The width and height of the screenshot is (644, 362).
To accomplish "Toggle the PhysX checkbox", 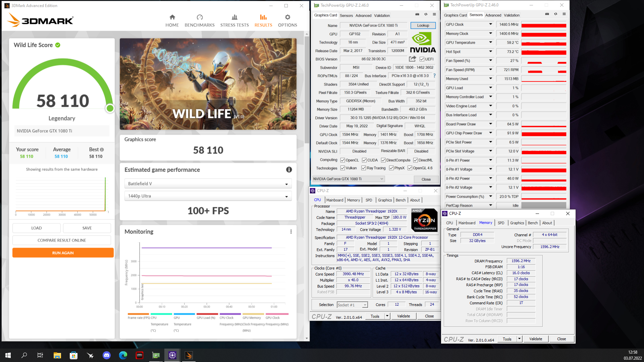I will 391,168.
